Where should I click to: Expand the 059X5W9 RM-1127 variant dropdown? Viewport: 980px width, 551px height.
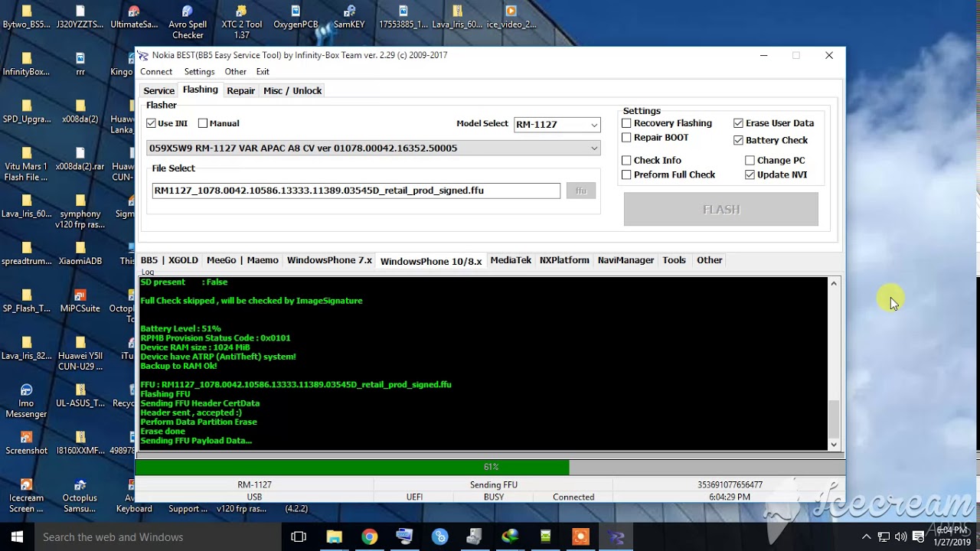[374, 148]
